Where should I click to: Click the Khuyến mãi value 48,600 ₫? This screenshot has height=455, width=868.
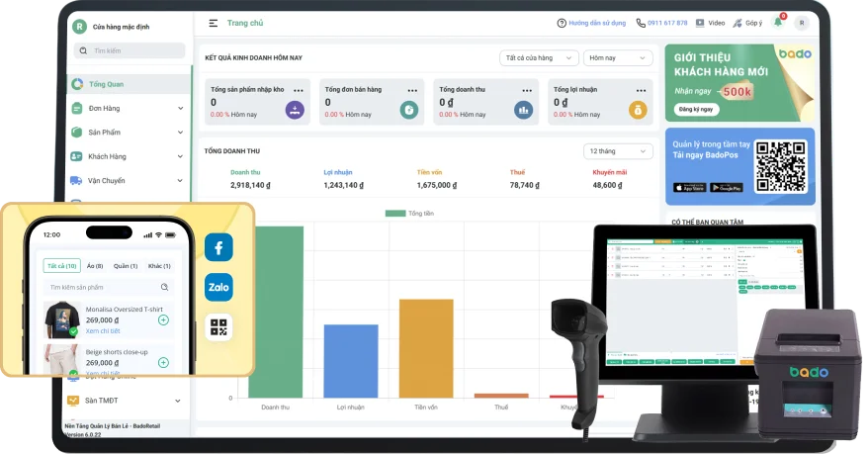tap(607, 185)
